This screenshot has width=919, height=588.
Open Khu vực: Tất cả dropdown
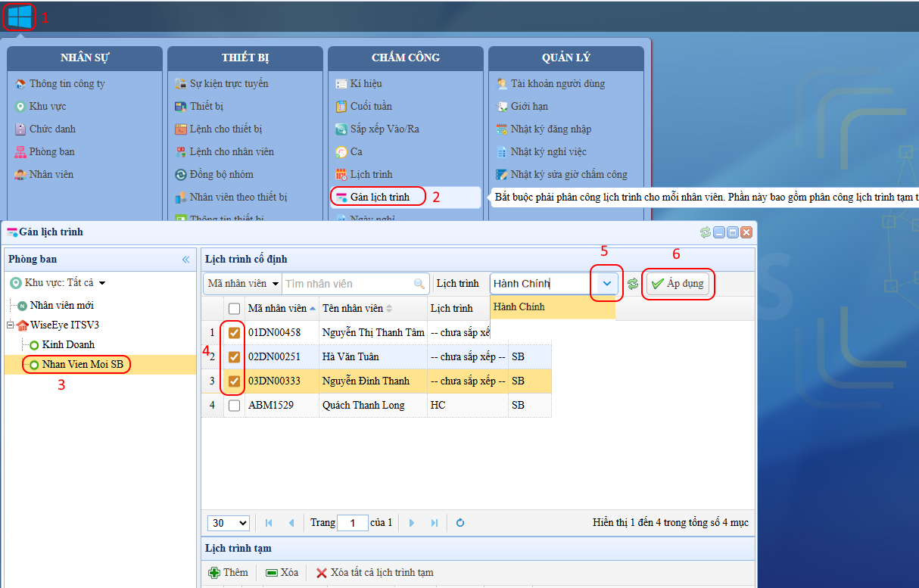click(x=58, y=283)
